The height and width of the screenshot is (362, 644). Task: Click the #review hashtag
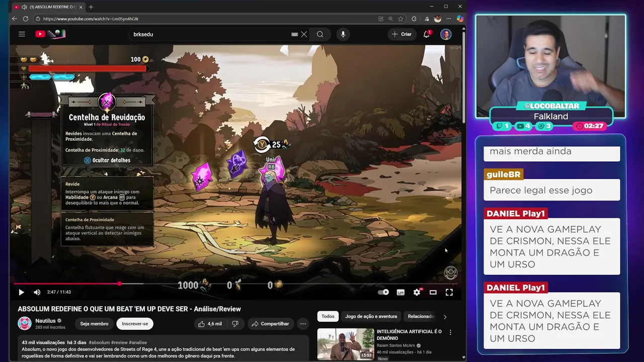coord(120,342)
